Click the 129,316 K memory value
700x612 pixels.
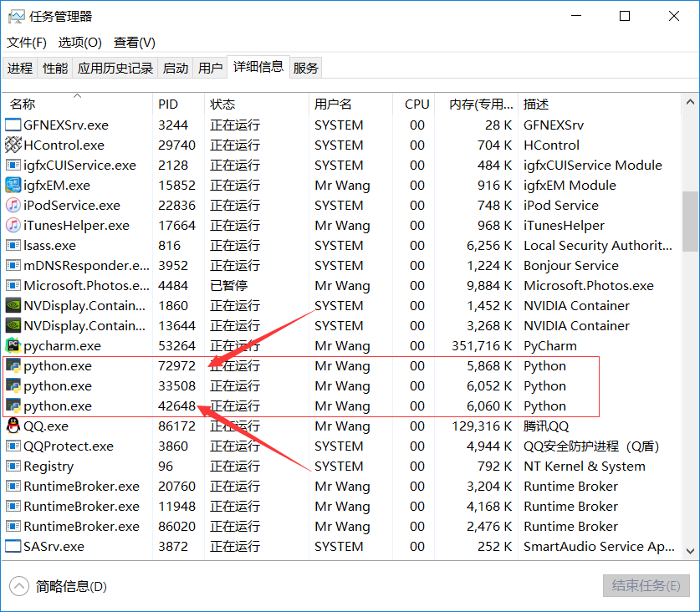[x=482, y=426]
